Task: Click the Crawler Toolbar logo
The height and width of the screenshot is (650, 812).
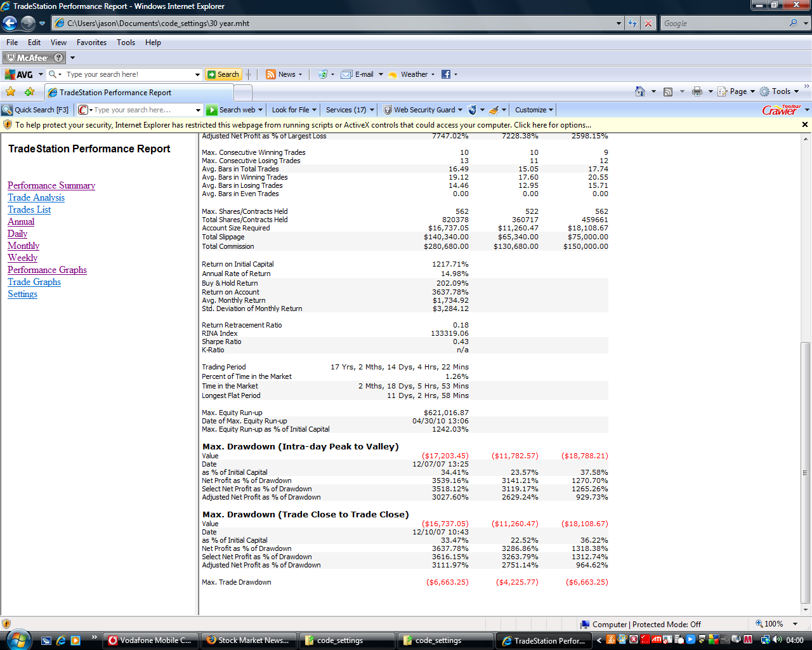Action: 782,110
